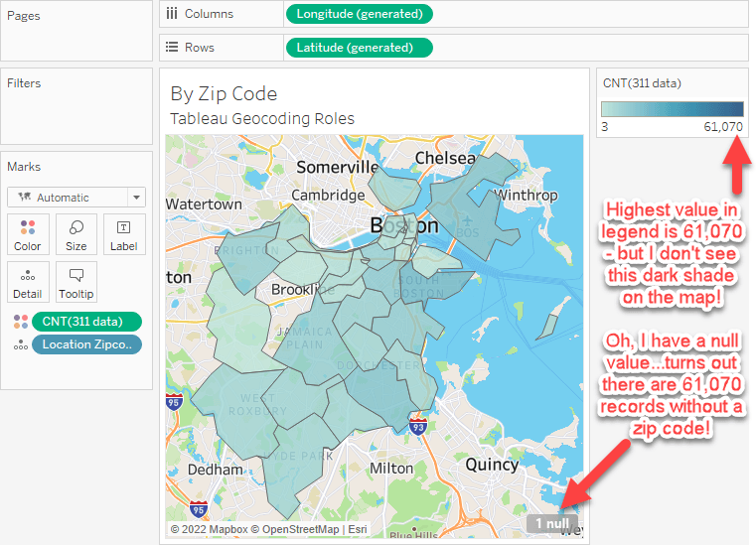Click the Pages shelf label
Screen dimensions: 756x545
point(24,16)
